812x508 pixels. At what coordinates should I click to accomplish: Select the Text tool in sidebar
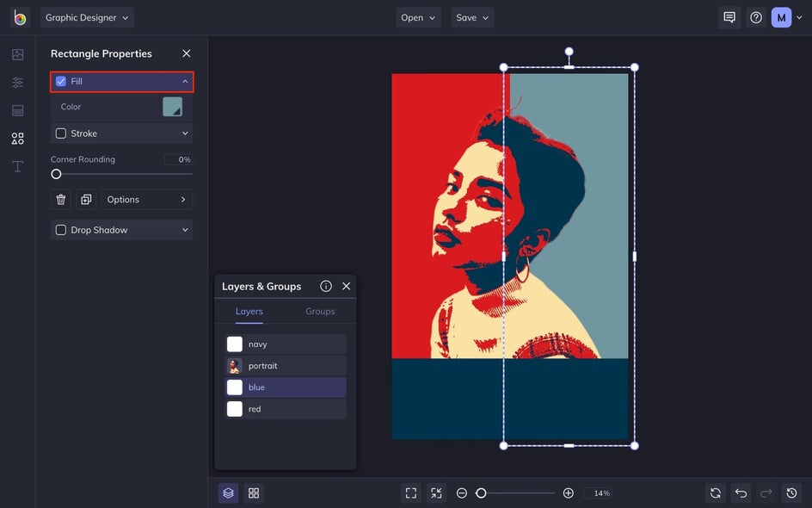(17, 166)
